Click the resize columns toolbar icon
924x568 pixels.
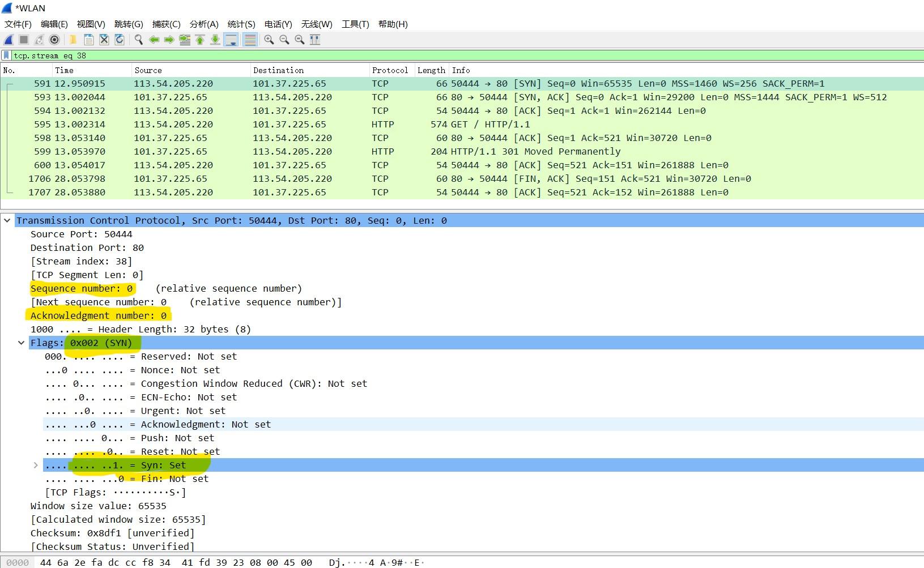(x=315, y=40)
